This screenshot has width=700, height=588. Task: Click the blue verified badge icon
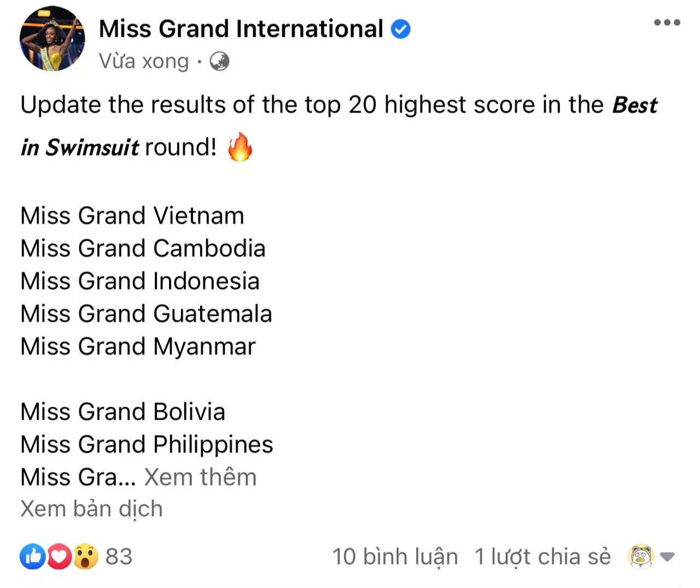(400, 29)
